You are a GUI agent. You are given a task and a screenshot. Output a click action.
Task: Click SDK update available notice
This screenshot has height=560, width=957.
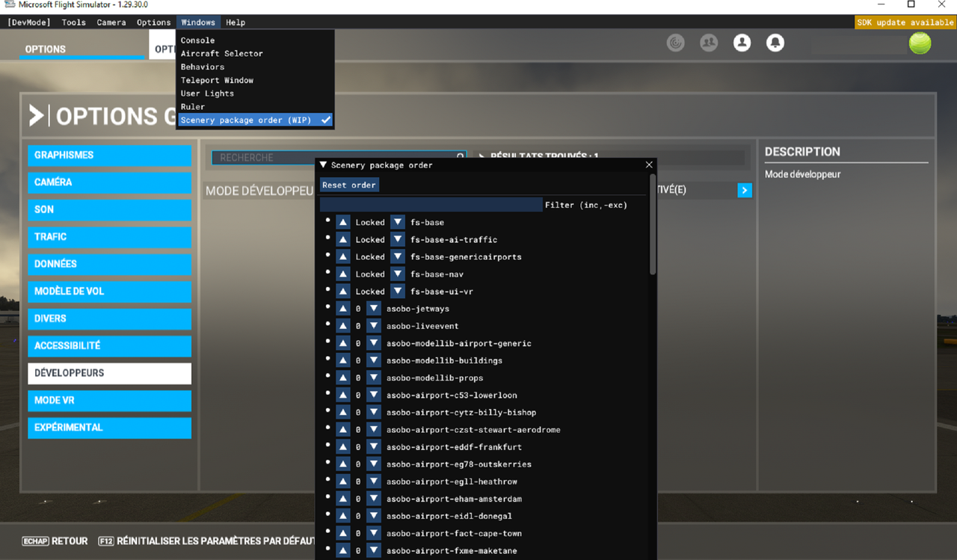[905, 22]
